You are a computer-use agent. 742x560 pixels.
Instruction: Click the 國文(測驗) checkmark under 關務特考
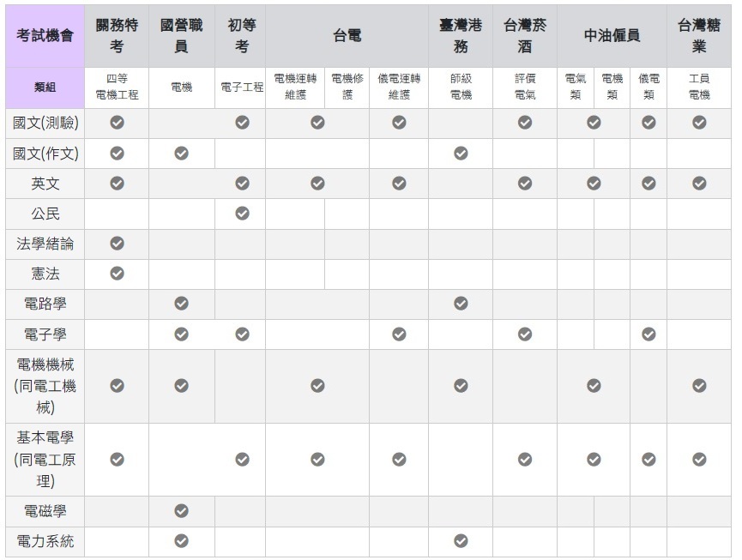point(117,123)
